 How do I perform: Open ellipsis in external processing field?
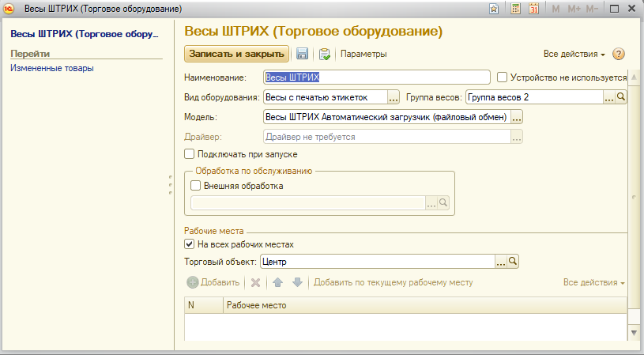[x=431, y=202]
